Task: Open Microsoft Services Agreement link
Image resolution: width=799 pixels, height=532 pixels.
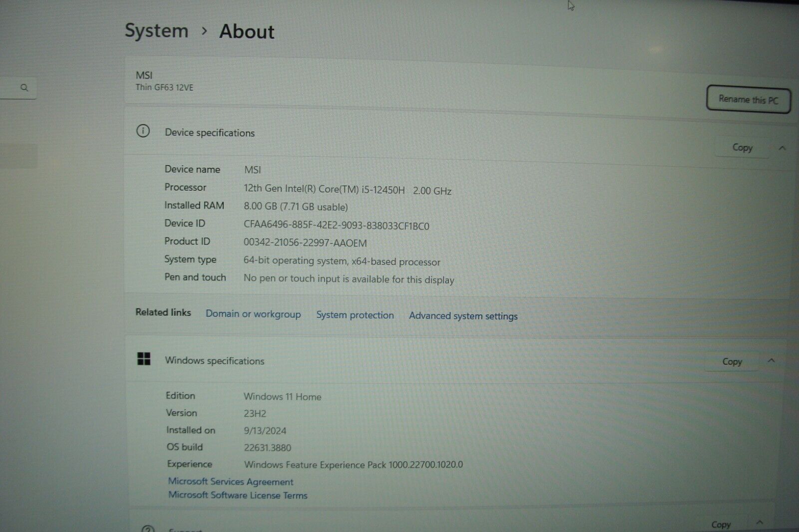Action: [231, 482]
